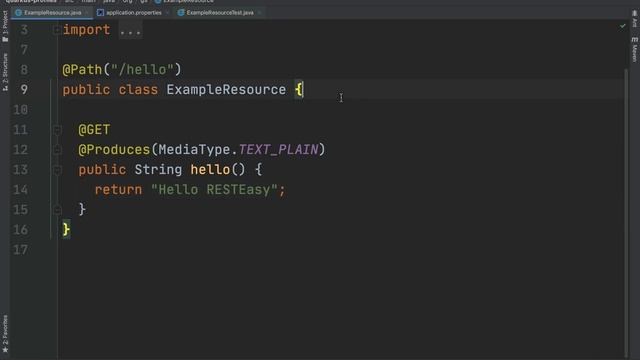Click the "Hello RESTEasy" string
The height and width of the screenshot is (360, 640).
coord(214,189)
